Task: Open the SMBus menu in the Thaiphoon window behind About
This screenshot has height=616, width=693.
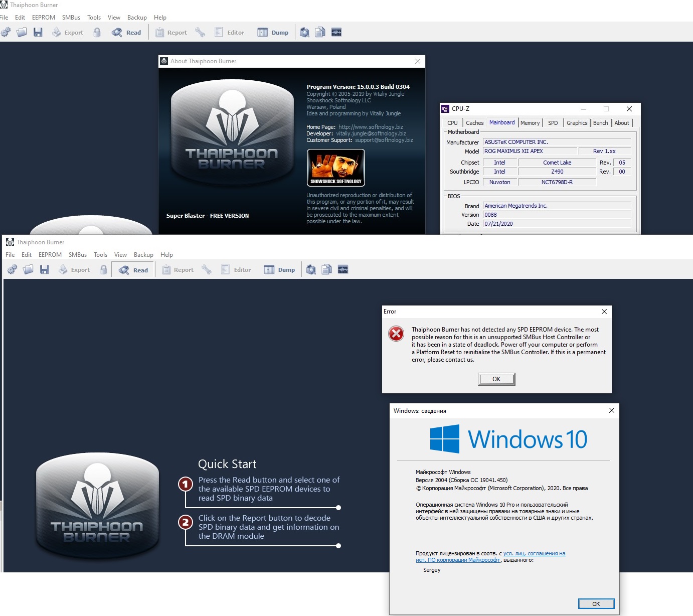Action: 71,18
